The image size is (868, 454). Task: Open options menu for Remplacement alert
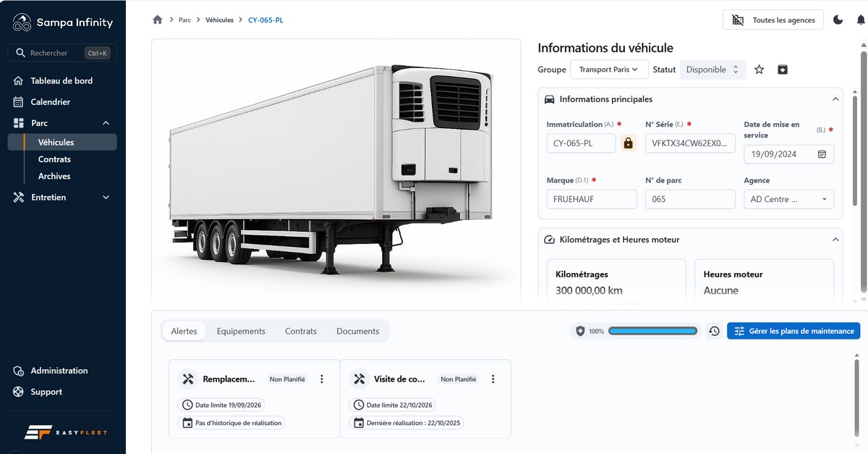click(322, 379)
